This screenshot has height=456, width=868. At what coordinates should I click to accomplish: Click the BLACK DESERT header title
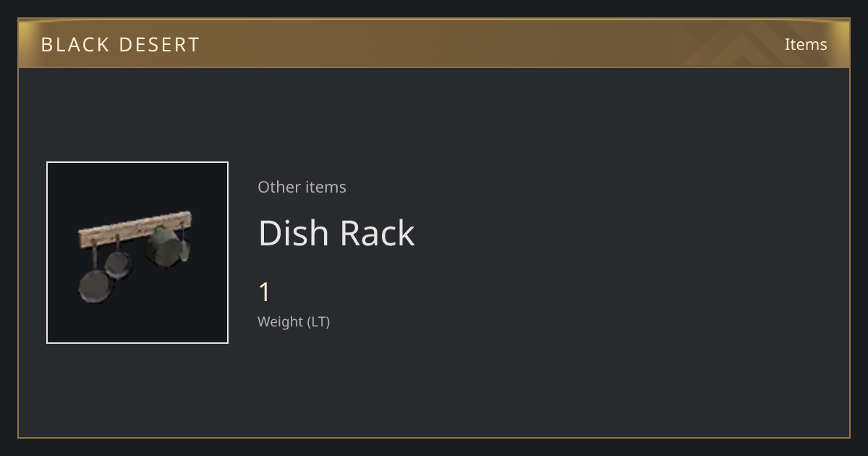pos(120,44)
